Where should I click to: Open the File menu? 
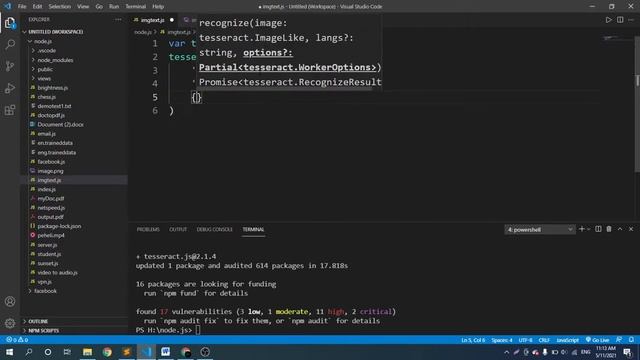(22, 7)
